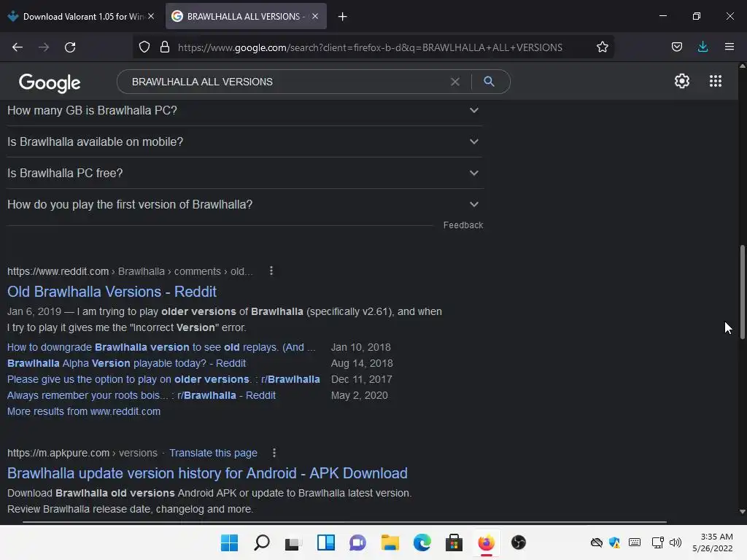Open the network tray icon
The height and width of the screenshot is (560, 747).
[657, 542]
